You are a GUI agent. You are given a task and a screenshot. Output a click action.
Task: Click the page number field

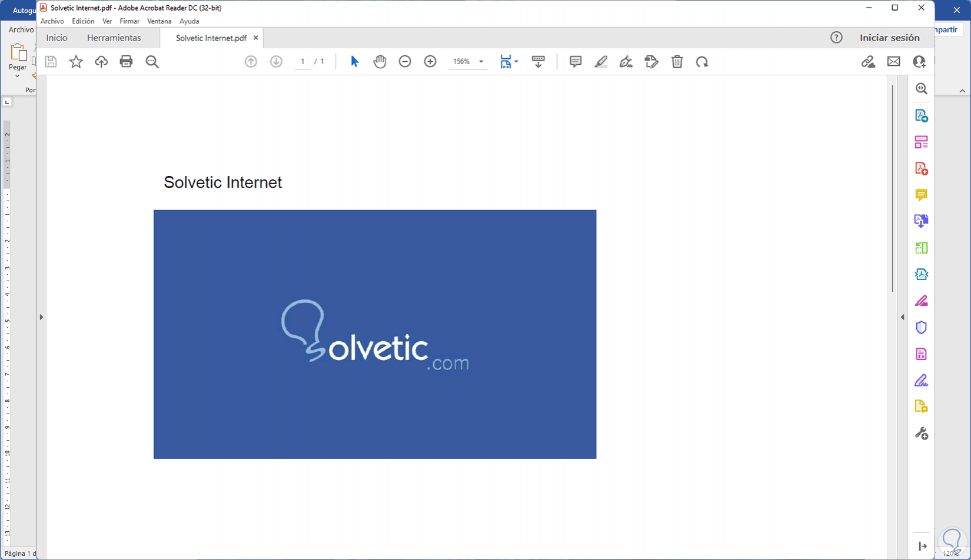pos(302,62)
